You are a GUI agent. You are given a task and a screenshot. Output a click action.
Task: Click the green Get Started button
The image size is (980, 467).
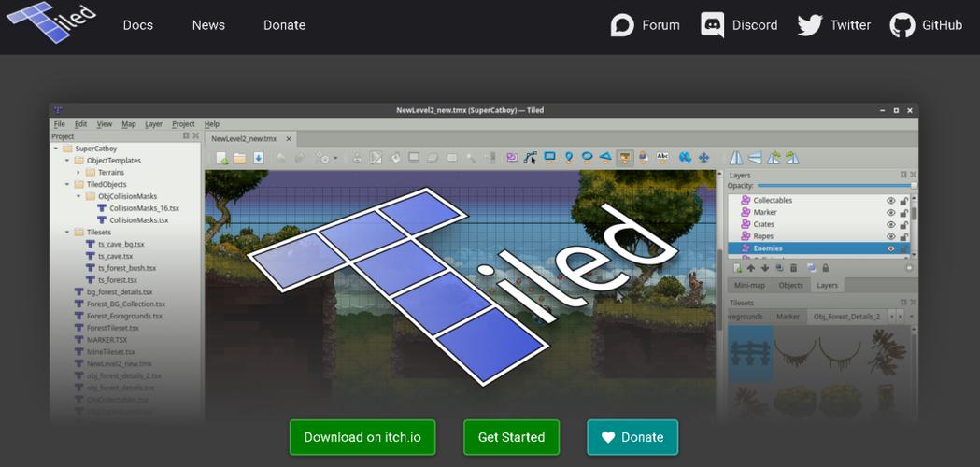coord(511,438)
